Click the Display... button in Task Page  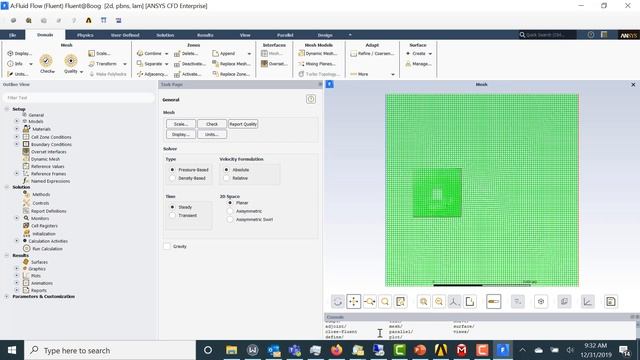pos(180,134)
